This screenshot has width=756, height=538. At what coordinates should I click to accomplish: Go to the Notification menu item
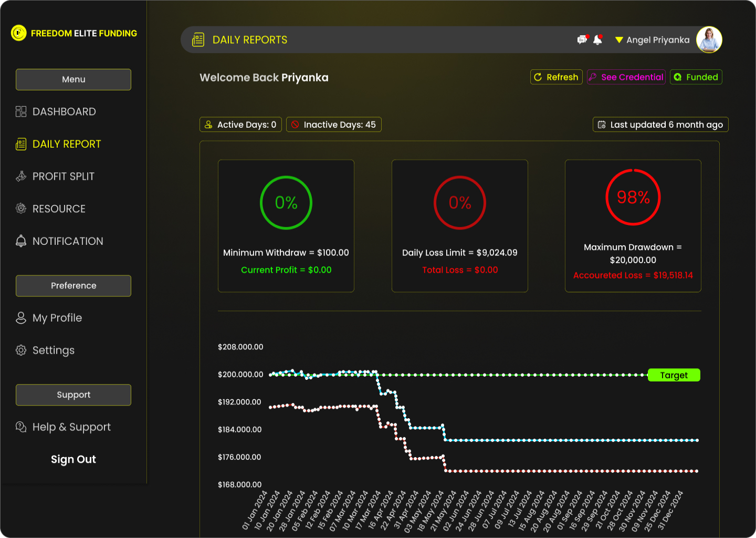(x=67, y=241)
